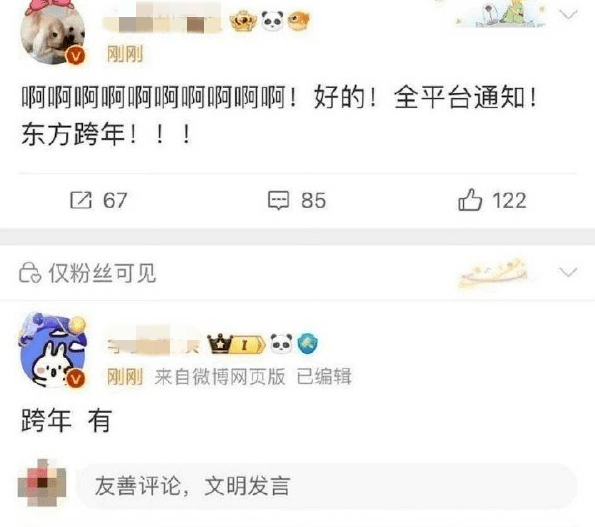Click the panda badge on second post
Image resolution: width=595 pixels, height=527 pixels.
[x=281, y=344]
